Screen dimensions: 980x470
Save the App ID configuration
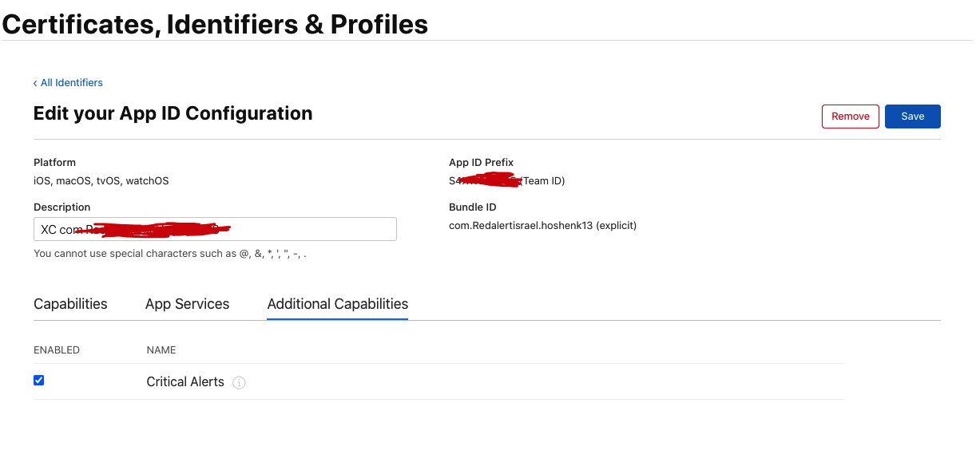913,117
